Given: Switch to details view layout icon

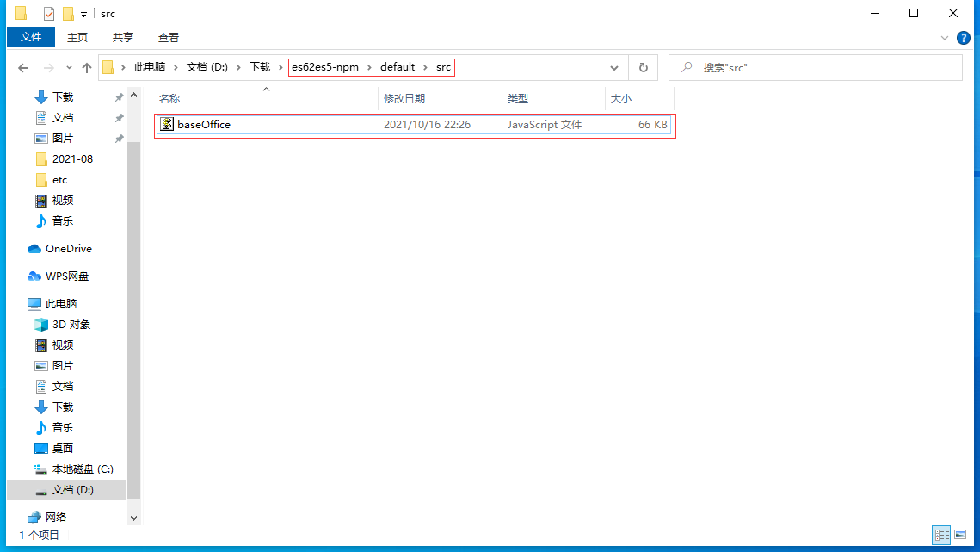Looking at the screenshot, I should [941, 535].
